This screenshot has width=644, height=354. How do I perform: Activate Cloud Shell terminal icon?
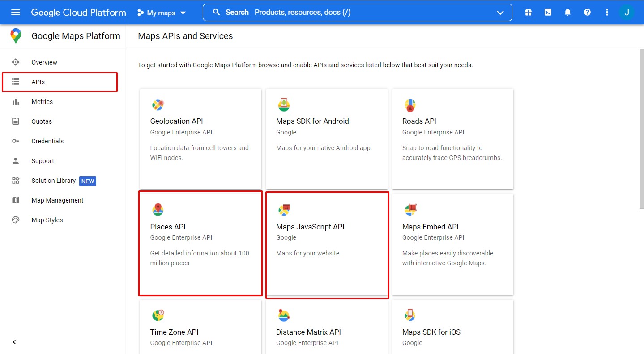point(548,13)
